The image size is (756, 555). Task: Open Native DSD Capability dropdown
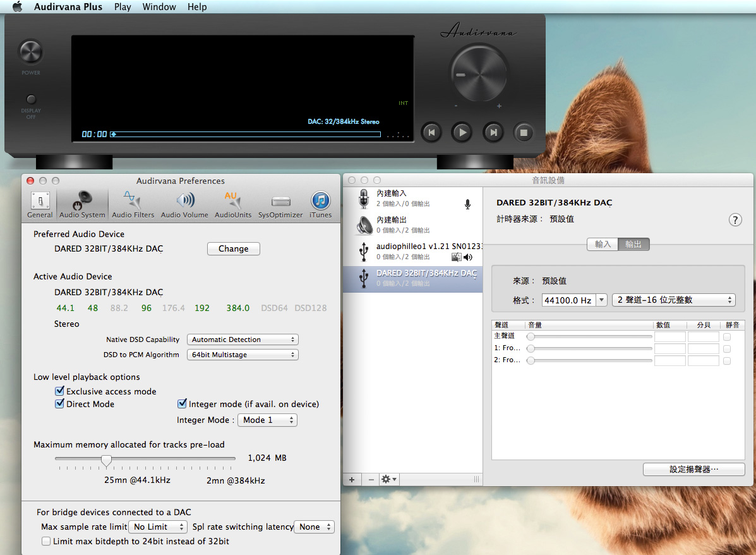click(243, 339)
